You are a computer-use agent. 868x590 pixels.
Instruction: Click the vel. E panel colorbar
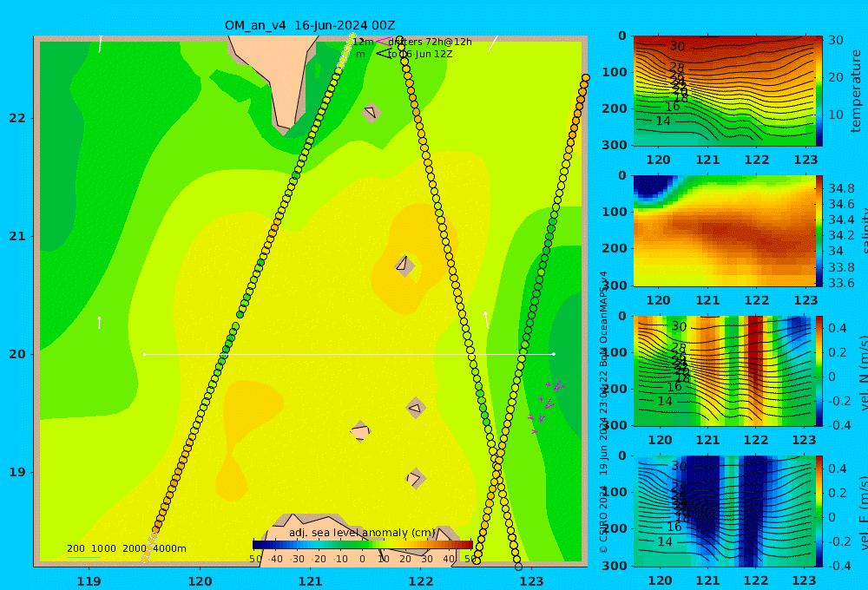point(819,511)
